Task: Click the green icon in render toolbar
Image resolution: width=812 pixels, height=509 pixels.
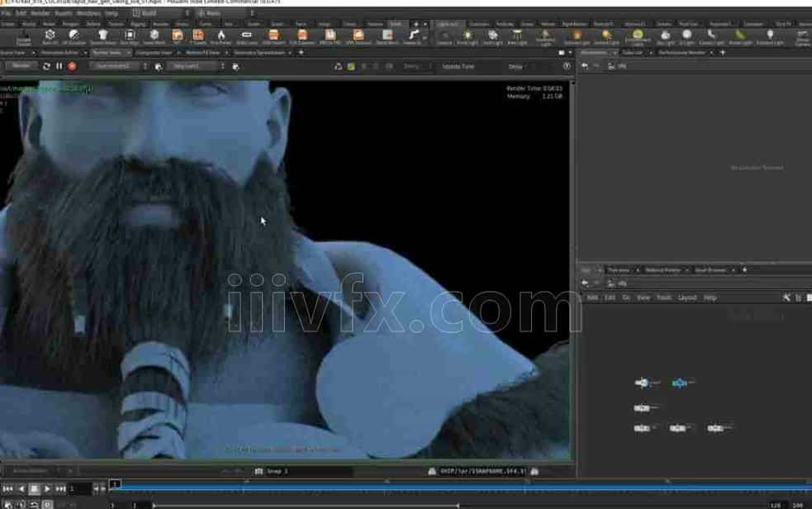Action: (x=351, y=66)
